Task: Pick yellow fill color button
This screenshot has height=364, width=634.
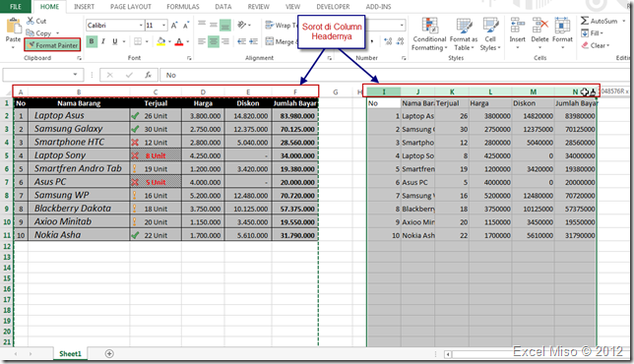Action: pos(160,41)
